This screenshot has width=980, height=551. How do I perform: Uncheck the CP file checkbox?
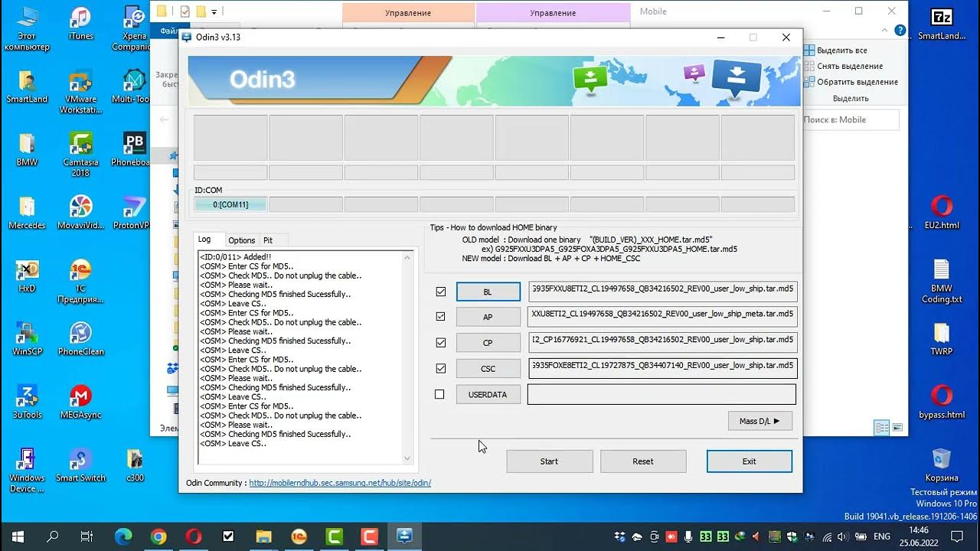(440, 342)
